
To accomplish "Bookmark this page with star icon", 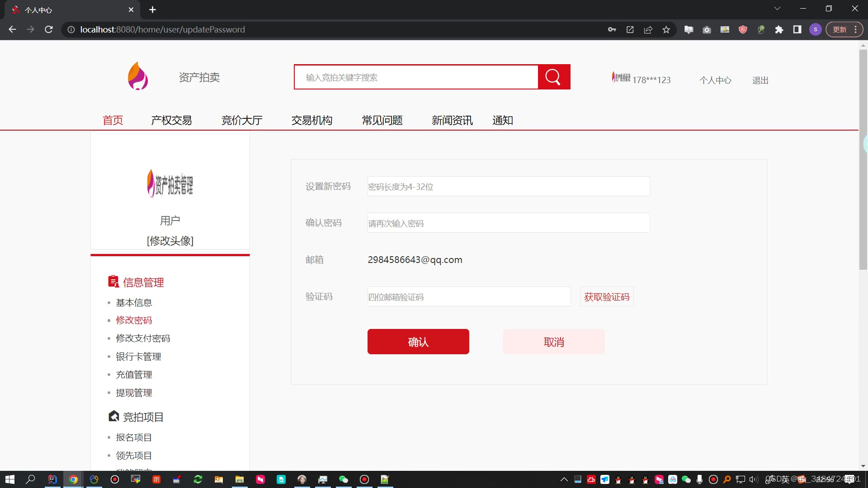I will (x=666, y=29).
